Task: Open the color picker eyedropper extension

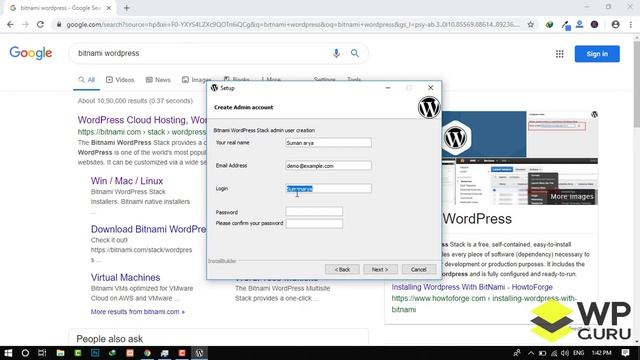Action: (x=566, y=25)
